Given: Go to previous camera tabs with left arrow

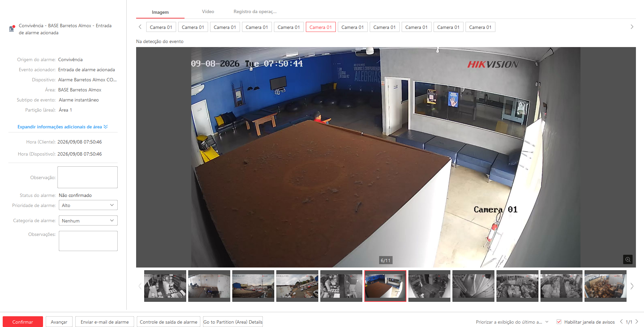Looking at the screenshot, I should click(x=140, y=27).
